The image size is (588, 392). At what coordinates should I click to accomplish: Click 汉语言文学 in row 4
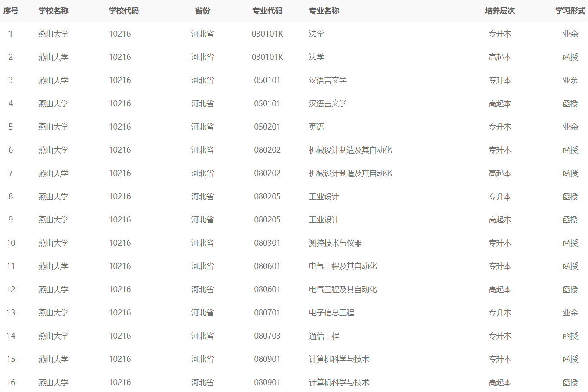(x=328, y=104)
